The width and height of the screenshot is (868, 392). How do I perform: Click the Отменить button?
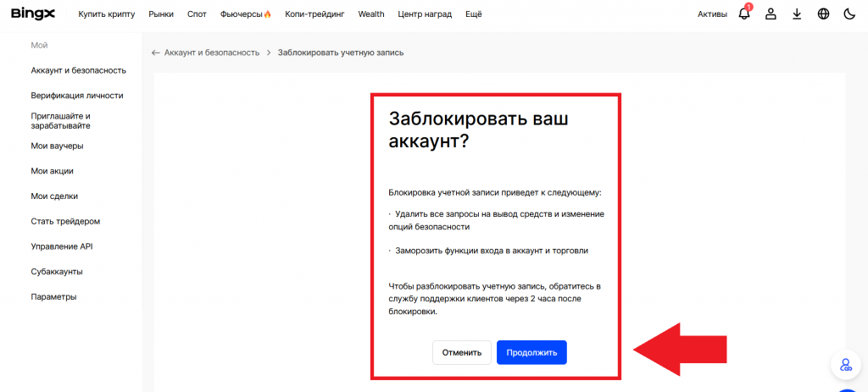click(x=462, y=352)
